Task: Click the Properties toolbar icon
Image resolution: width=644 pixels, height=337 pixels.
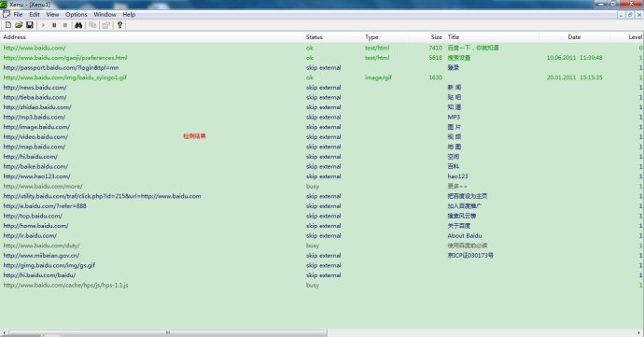Action: [106, 25]
